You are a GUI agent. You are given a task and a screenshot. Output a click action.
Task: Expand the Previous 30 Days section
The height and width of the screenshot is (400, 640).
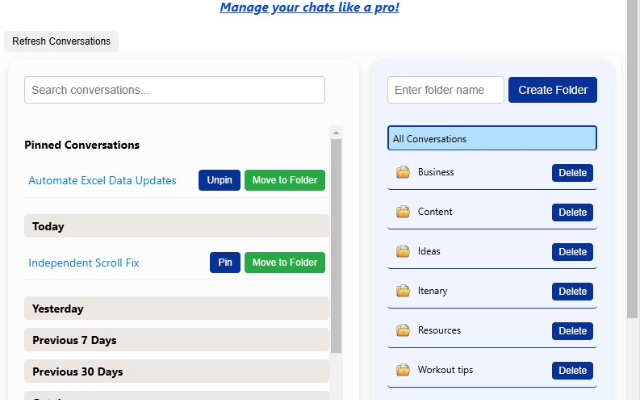point(176,371)
